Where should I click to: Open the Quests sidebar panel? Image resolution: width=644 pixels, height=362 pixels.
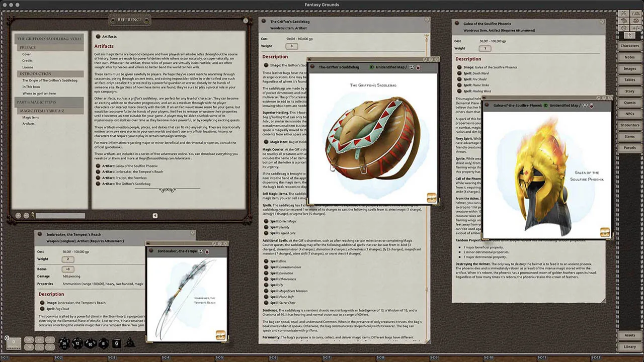(629, 103)
